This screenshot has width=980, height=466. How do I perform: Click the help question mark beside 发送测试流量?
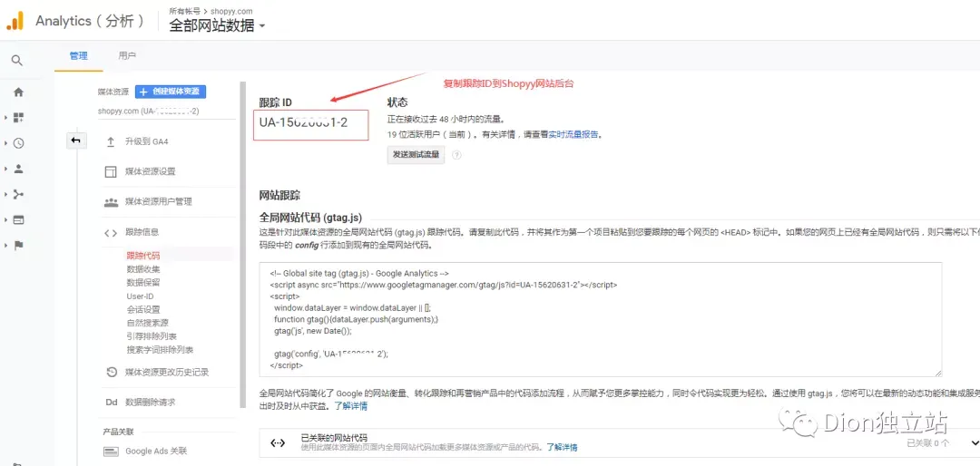pos(456,155)
